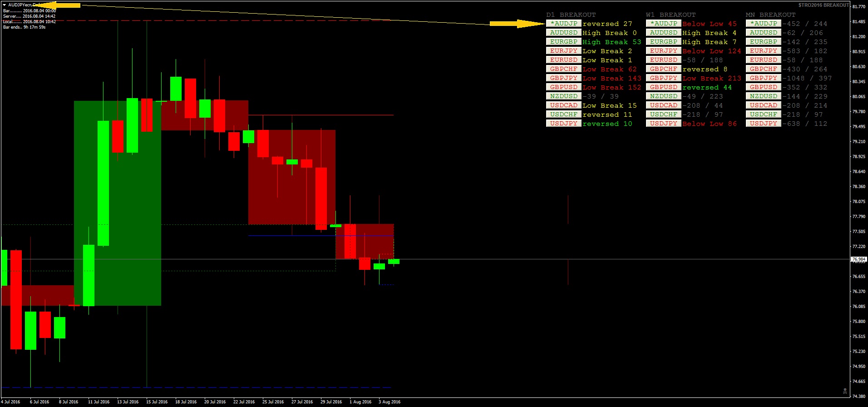This screenshot has width=868, height=407.
Task: Click GBPCHF button under MN Breakout
Action: pos(763,69)
